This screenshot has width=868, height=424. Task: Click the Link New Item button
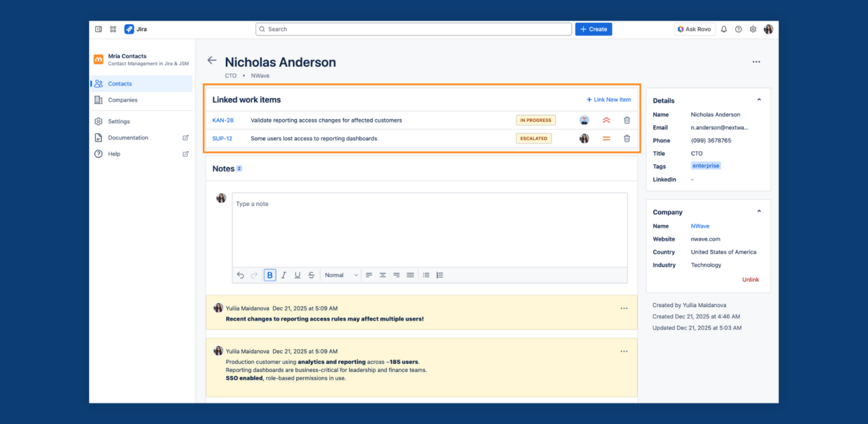(x=608, y=99)
